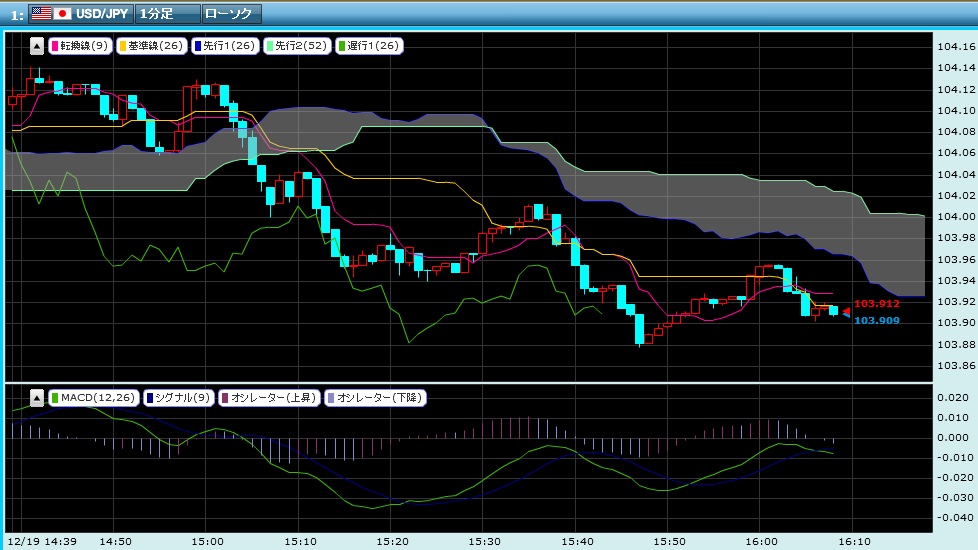Click the 15:00 time axis label

pyautogui.click(x=207, y=541)
